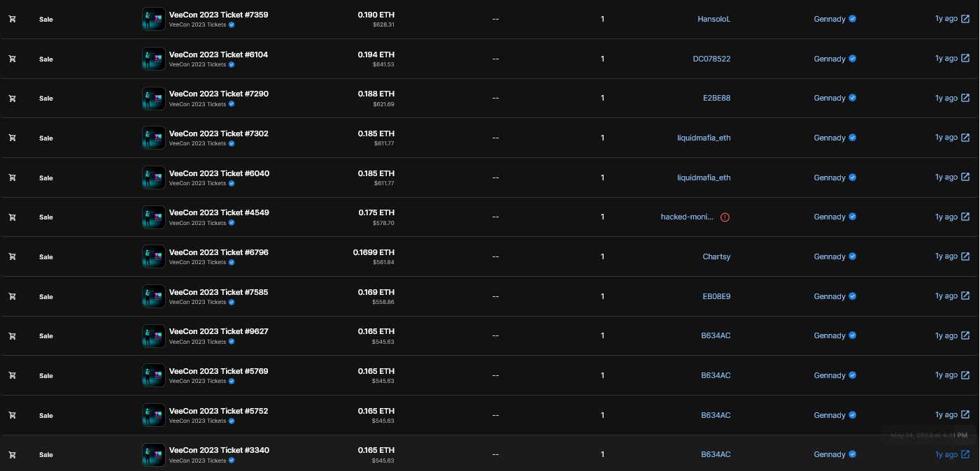Screen dimensions: 980x471
Task: Open external link icon for Ticket #5769 sale
Action: point(965,375)
